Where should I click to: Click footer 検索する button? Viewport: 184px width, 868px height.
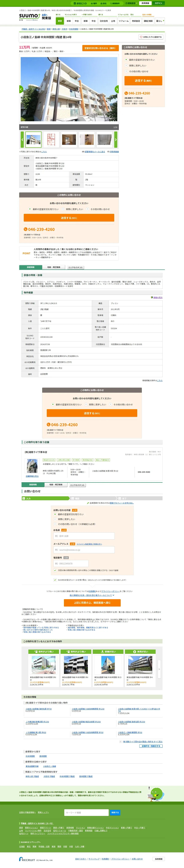(x=115, y=813)
